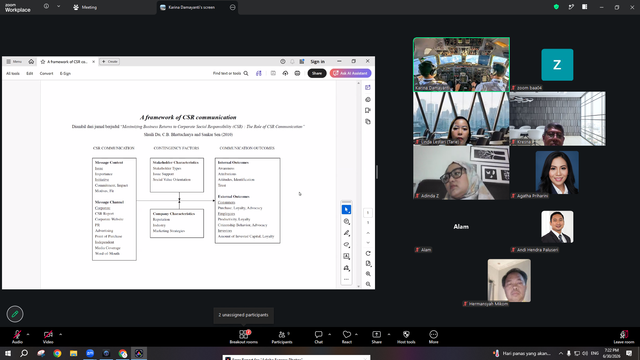
Task: Open File Explorer from taskbar
Action: tap(73, 353)
